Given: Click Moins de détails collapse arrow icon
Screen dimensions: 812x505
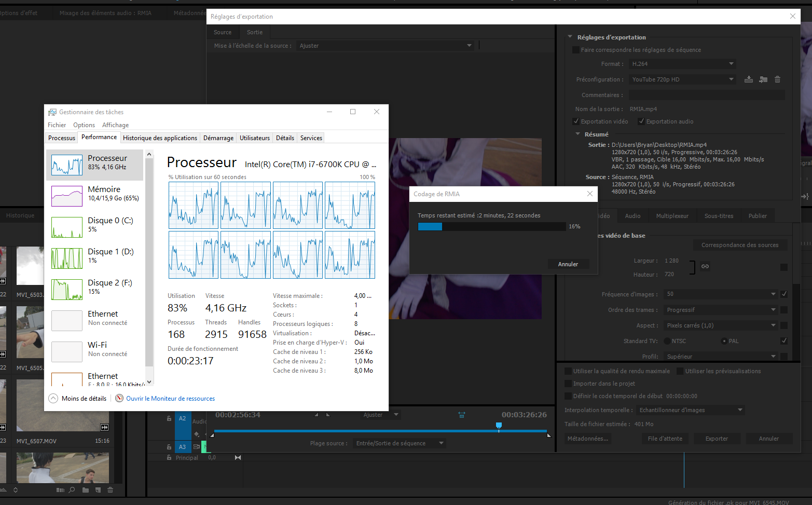Looking at the screenshot, I should coord(53,398).
